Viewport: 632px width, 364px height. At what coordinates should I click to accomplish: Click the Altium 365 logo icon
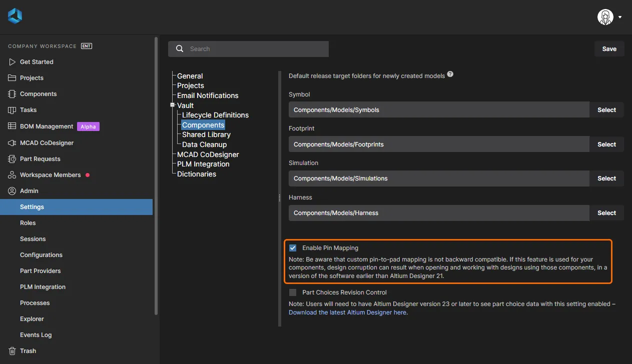(x=15, y=16)
